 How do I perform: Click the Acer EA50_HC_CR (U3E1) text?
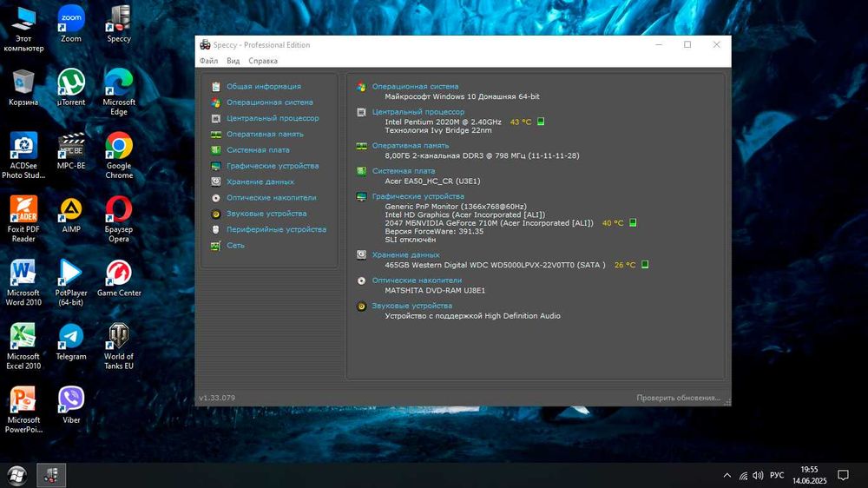(432, 181)
